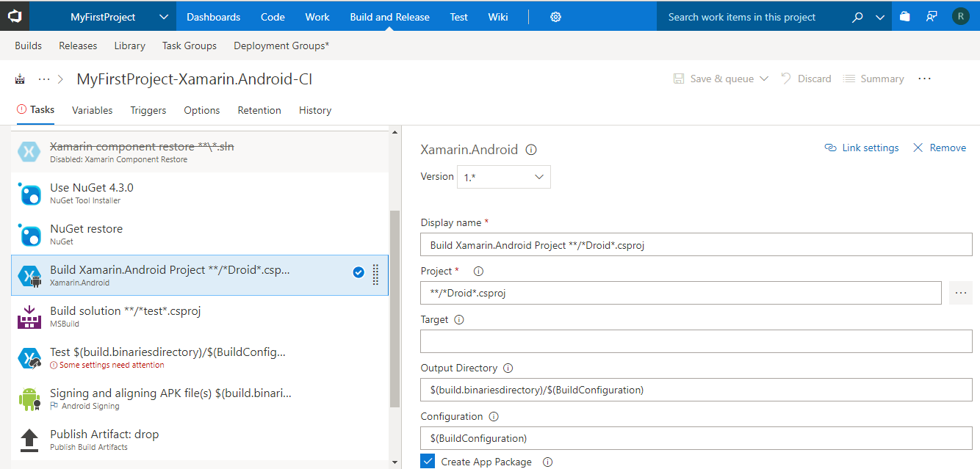
Task: Click Link settings
Action: pos(862,148)
